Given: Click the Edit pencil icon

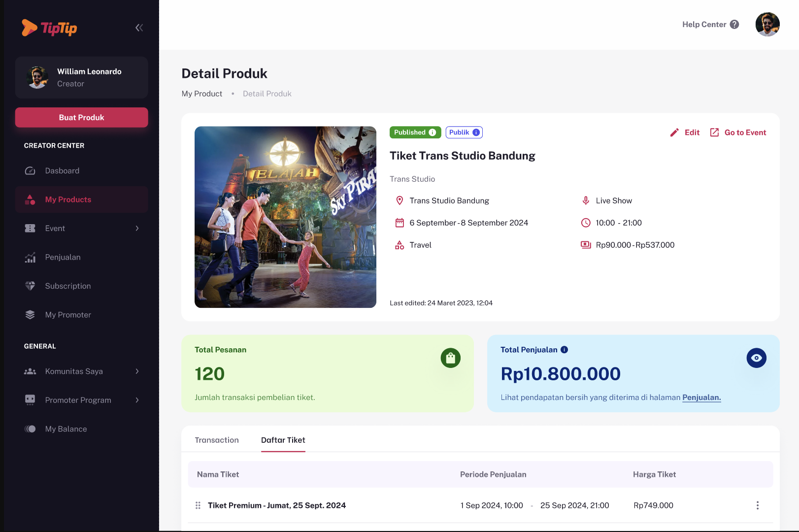Looking at the screenshot, I should 674,133.
